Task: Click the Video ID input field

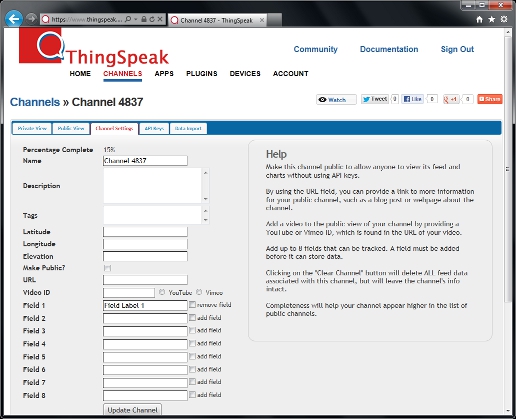Action: coord(129,293)
